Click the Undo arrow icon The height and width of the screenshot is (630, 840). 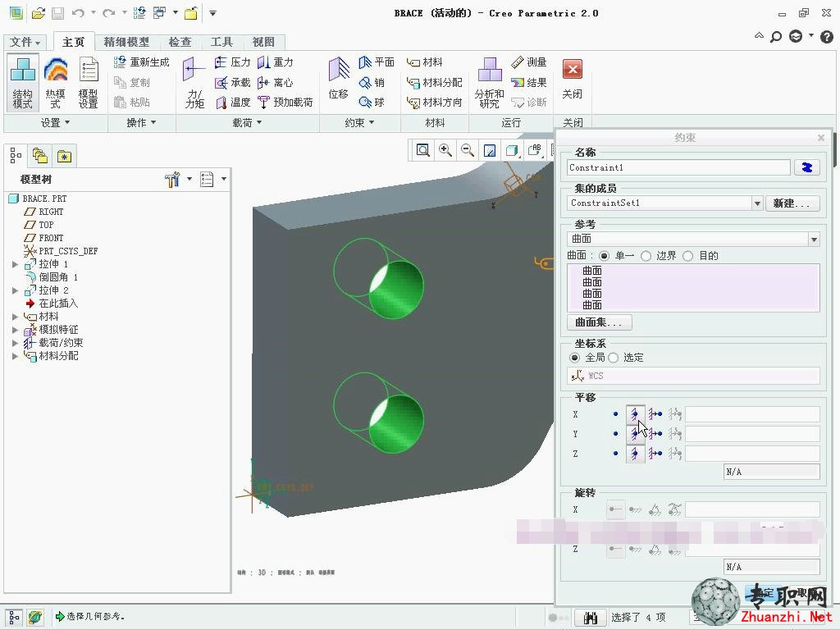(78, 13)
